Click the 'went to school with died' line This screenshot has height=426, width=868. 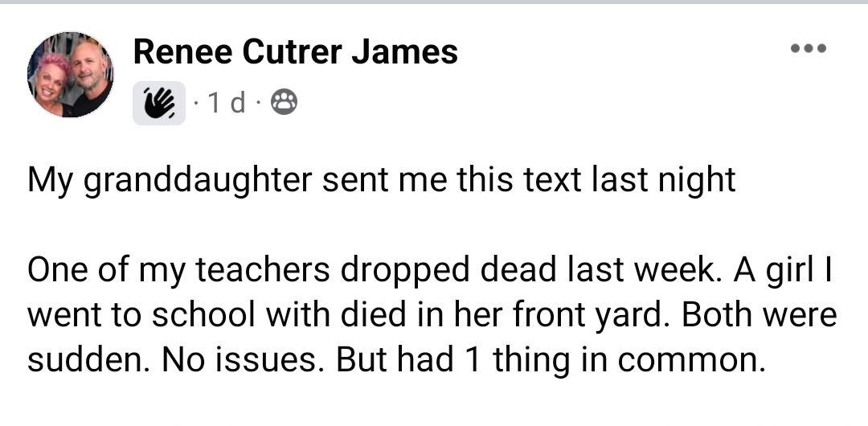point(432,315)
